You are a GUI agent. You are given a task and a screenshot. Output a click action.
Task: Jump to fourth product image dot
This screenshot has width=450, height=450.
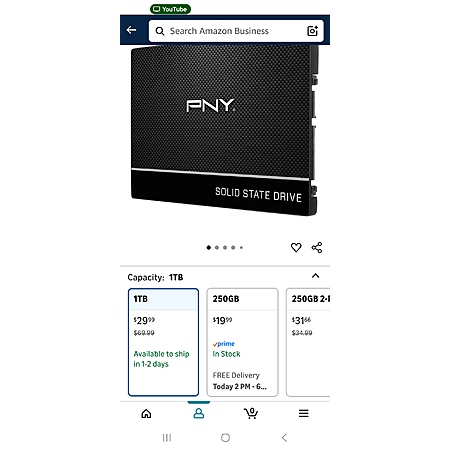pyautogui.click(x=233, y=247)
